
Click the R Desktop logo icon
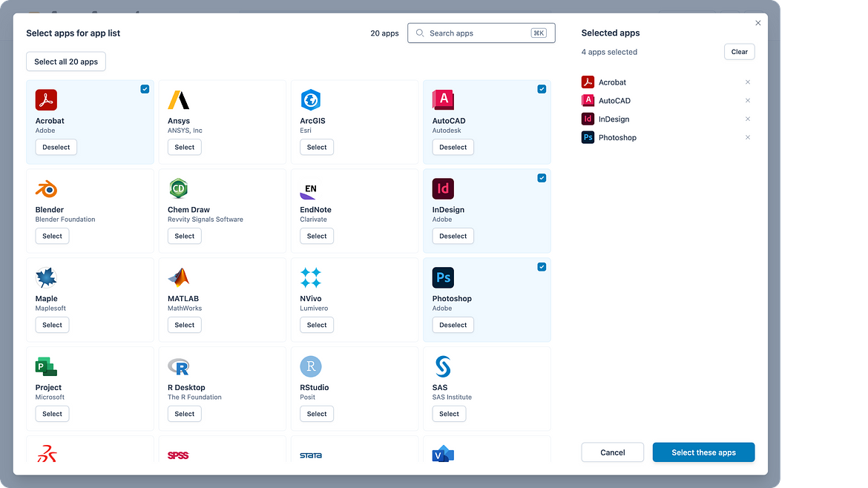tap(179, 366)
